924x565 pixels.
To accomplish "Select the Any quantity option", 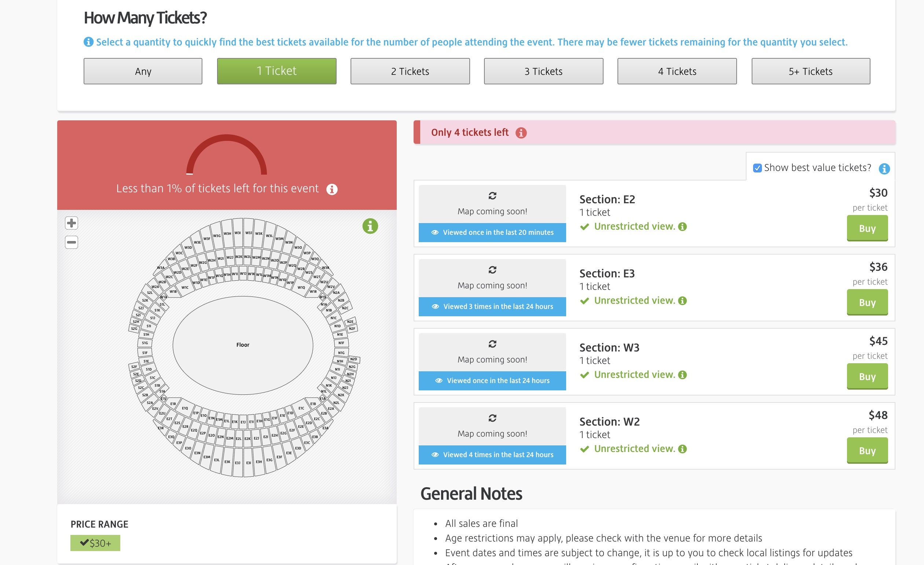I will tap(143, 71).
